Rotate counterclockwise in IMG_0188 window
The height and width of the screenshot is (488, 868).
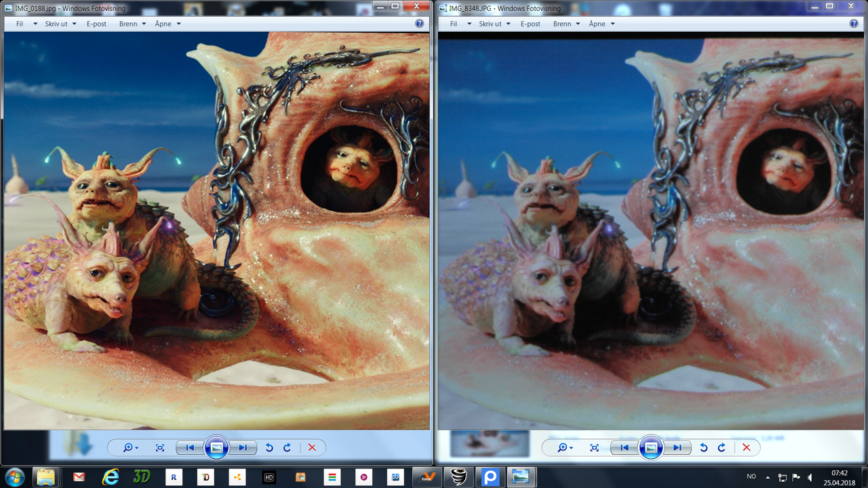point(269,447)
